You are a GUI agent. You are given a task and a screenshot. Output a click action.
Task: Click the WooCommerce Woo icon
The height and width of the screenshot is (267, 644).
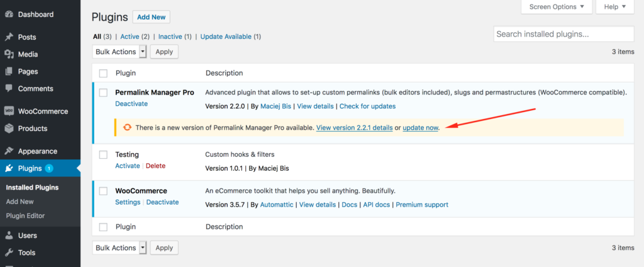coord(9,111)
